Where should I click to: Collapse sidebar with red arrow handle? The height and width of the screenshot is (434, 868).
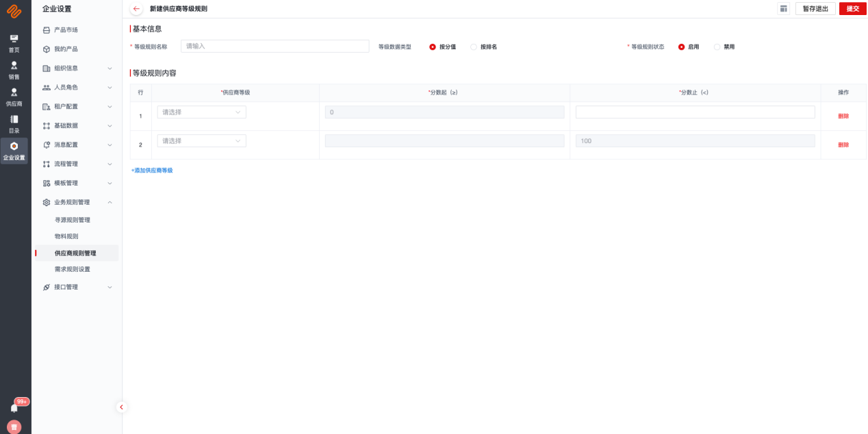[x=122, y=407]
